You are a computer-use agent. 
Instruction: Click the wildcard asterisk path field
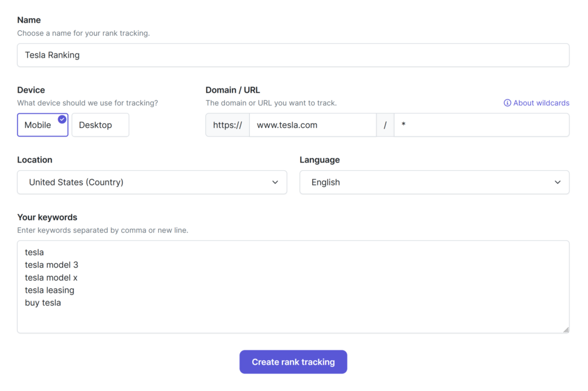click(x=481, y=125)
